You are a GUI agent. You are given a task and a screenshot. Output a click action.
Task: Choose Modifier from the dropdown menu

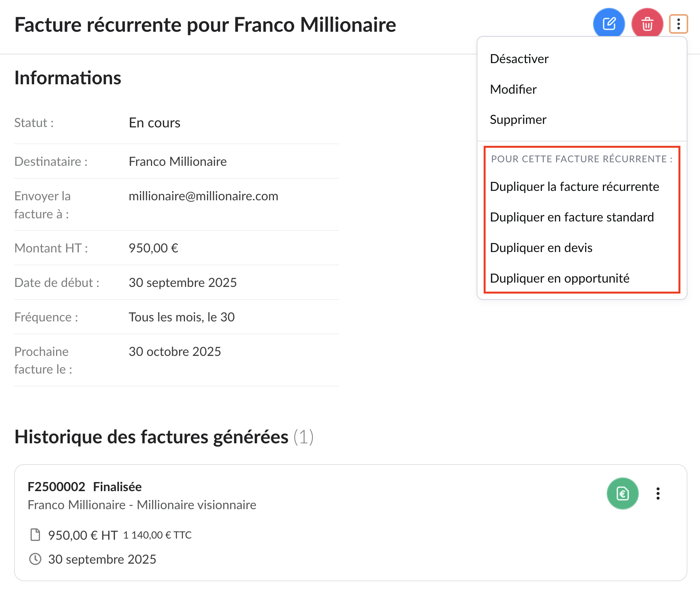point(513,89)
